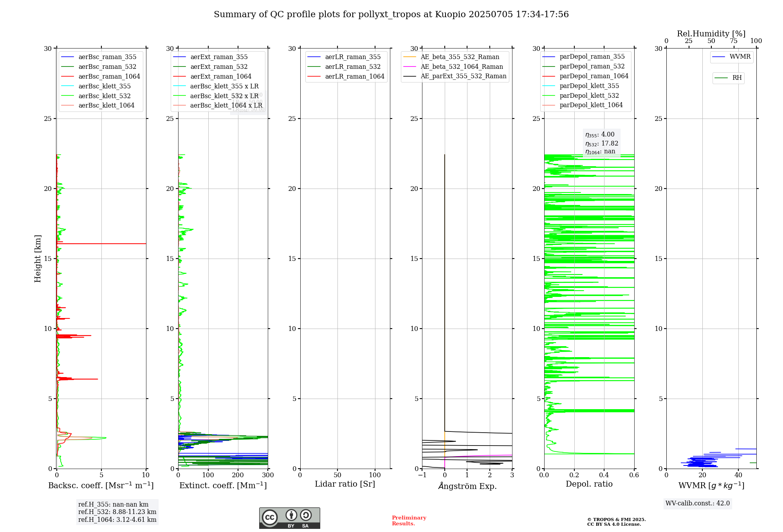Click the AE_beta_532_1064_Raman legend entry
This screenshot has height=532, width=783.
click(x=462, y=67)
